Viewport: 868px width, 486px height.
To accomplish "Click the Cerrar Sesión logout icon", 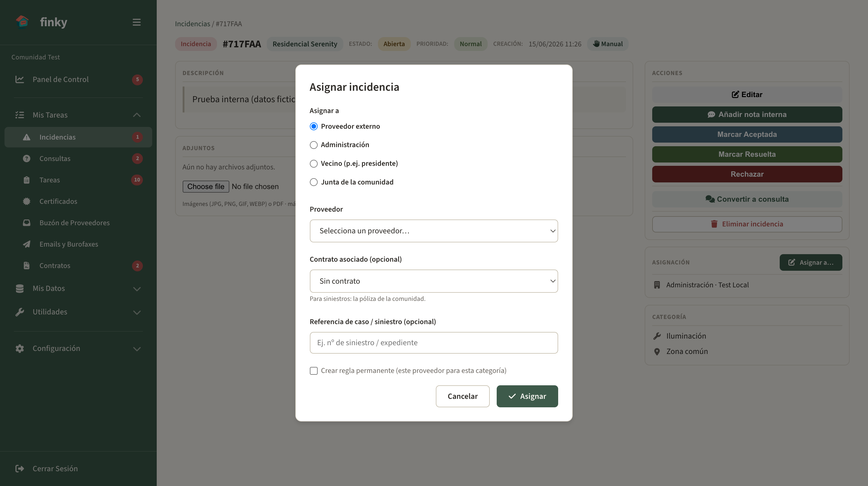I will tap(20, 469).
